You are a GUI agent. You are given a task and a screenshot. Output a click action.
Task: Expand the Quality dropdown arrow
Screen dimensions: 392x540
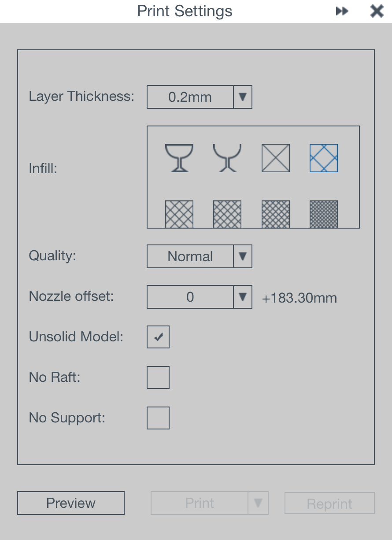(242, 256)
